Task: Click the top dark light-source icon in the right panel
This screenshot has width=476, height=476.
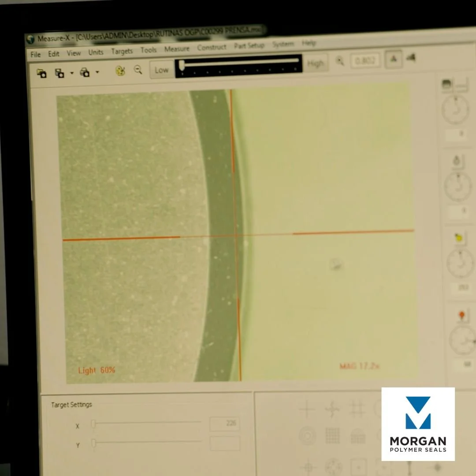Action: point(446,84)
